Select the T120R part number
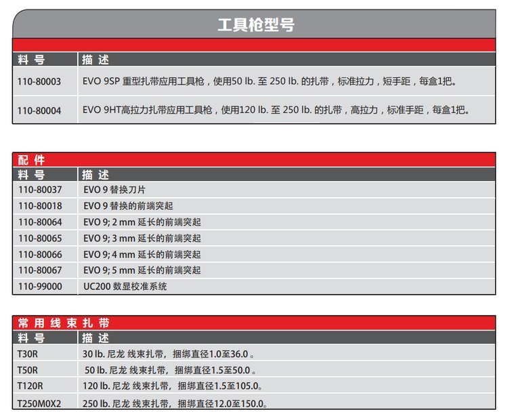 (30, 386)
